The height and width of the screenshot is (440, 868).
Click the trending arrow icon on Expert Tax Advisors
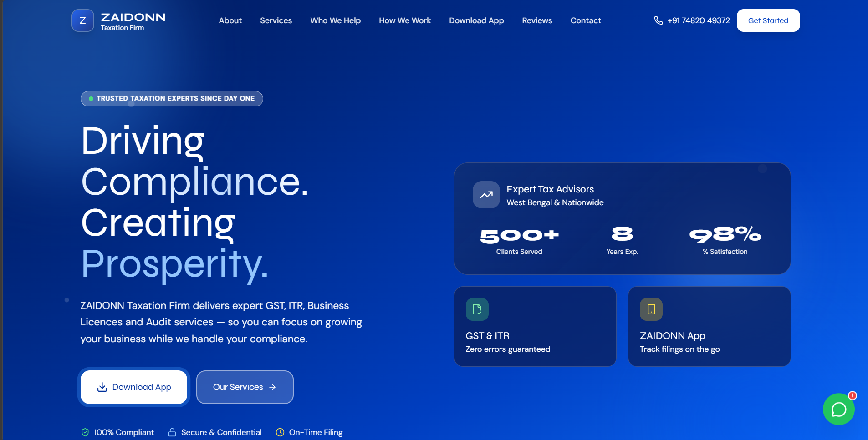[x=486, y=195]
